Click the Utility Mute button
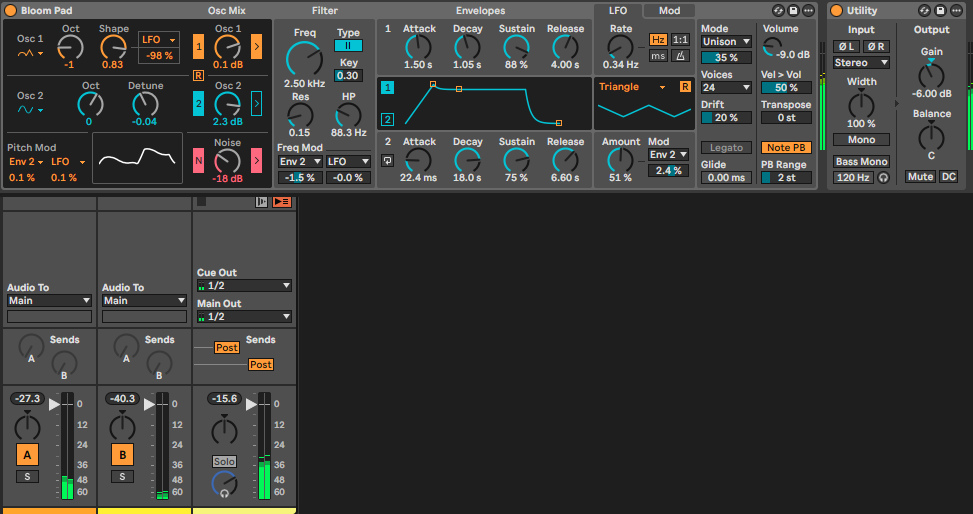This screenshot has height=514, width=973. [x=920, y=177]
